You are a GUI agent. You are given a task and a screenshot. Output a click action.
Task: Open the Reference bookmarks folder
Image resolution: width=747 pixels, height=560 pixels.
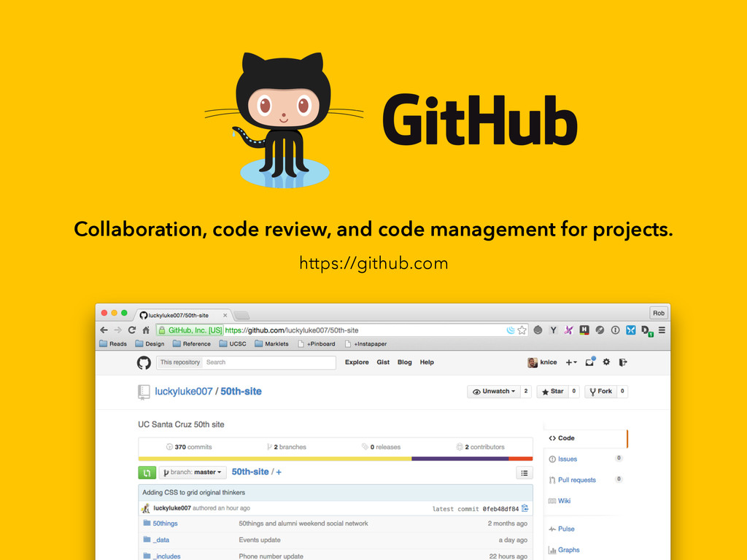coord(192,344)
